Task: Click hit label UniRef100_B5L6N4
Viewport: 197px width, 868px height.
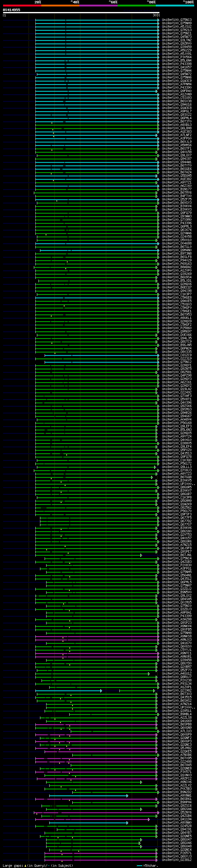Action: [x=176, y=61]
